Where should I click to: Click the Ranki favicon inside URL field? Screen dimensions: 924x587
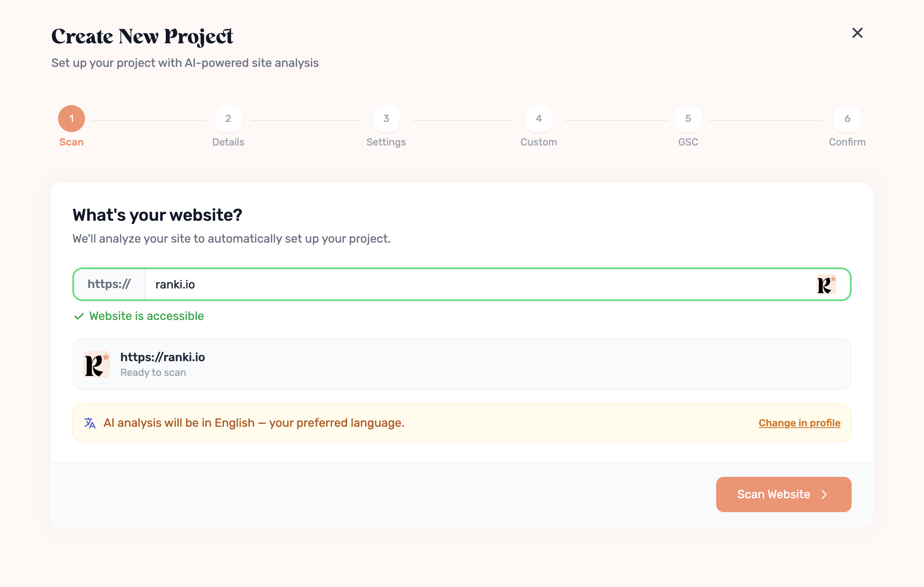826,284
